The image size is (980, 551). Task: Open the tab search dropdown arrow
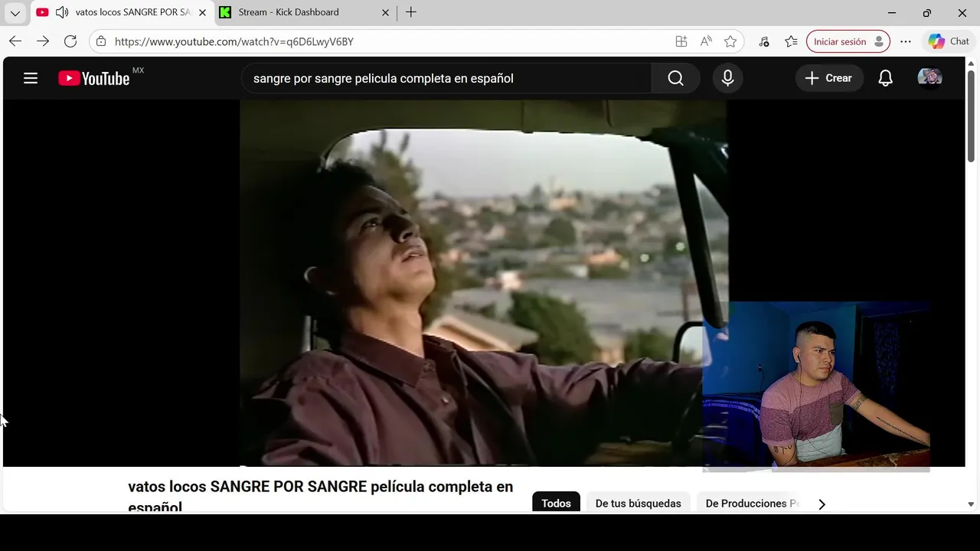click(15, 12)
